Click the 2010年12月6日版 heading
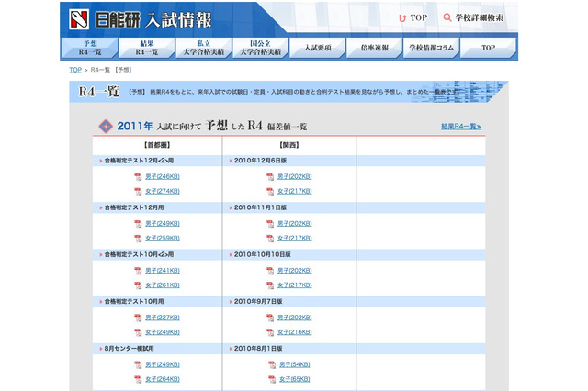Screen dimensions: 588x391 coord(260,161)
